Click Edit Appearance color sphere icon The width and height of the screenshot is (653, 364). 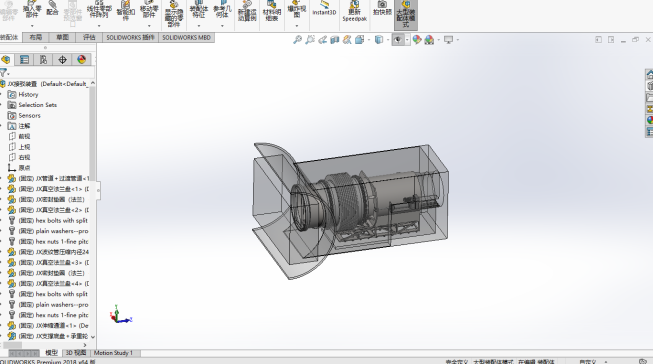point(416,40)
